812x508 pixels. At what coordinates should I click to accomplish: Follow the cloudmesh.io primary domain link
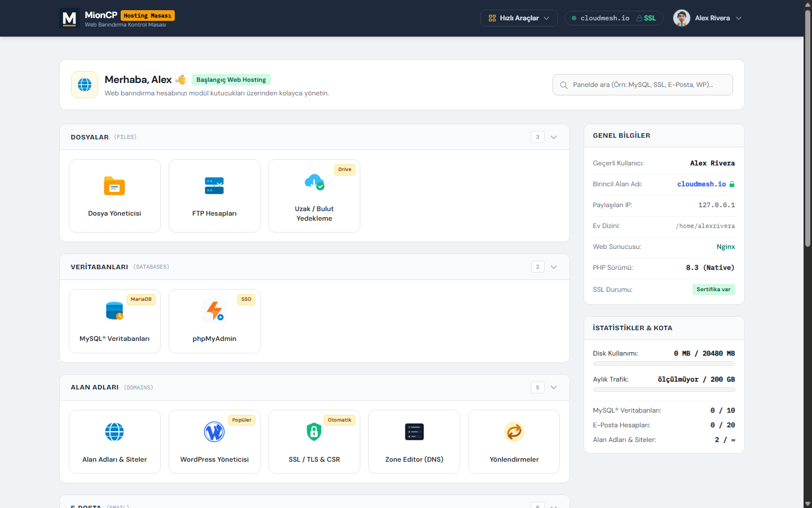point(701,184)
